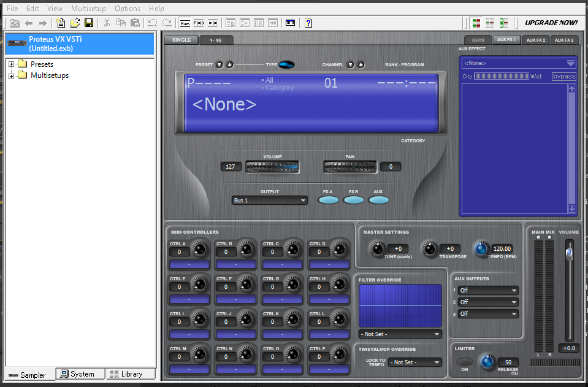The width and height of the screenshot is (588, 387).
Task: Open the Options menu
Action: [x=128, y=8]
